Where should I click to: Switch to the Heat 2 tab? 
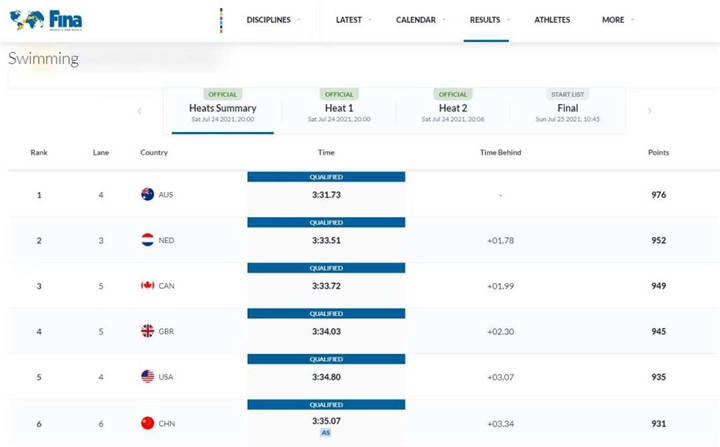[x=453, y=110]
